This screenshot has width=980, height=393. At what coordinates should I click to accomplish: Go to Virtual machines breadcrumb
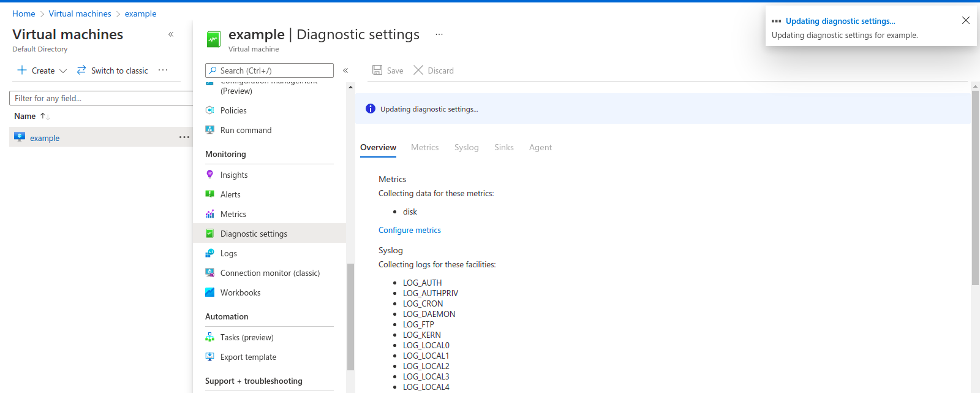pyautogui.click(x=80, y=13)
